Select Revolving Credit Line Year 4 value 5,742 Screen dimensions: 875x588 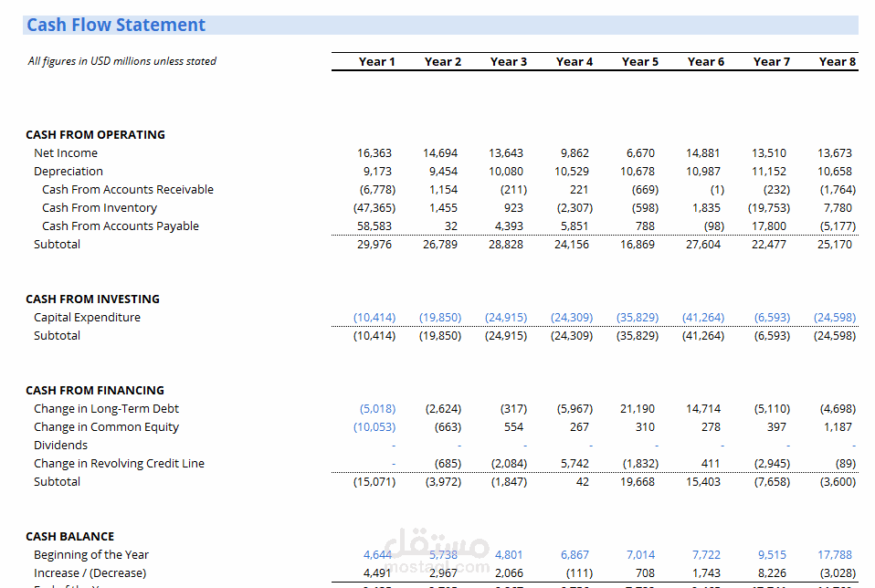click(575, 464)
